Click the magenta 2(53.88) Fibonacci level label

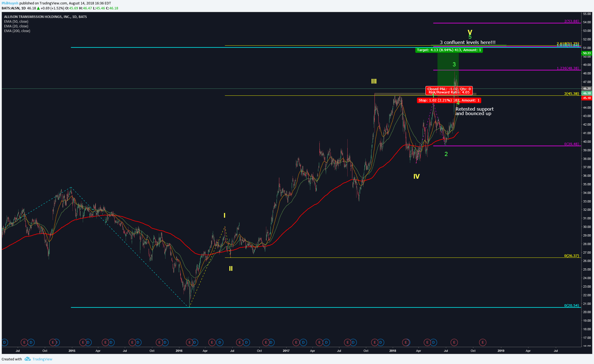point(571,21)
